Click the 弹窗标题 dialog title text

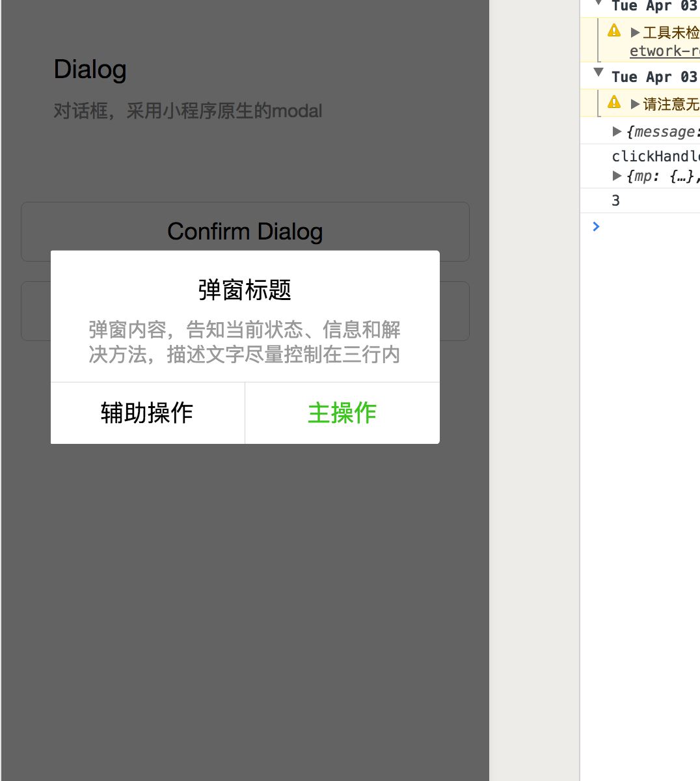pos(245,290)
